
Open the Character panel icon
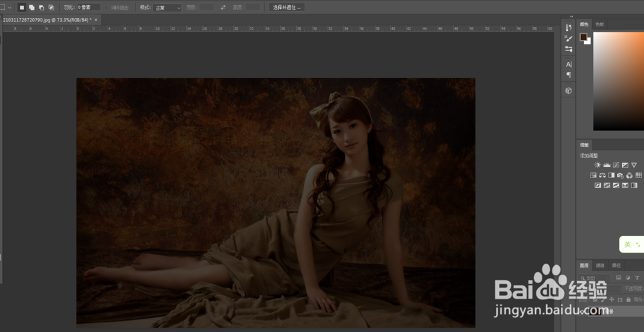[569, 64]
